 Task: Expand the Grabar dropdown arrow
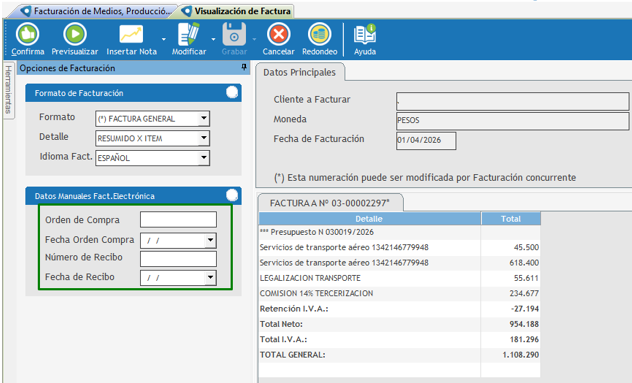point(254,40)
